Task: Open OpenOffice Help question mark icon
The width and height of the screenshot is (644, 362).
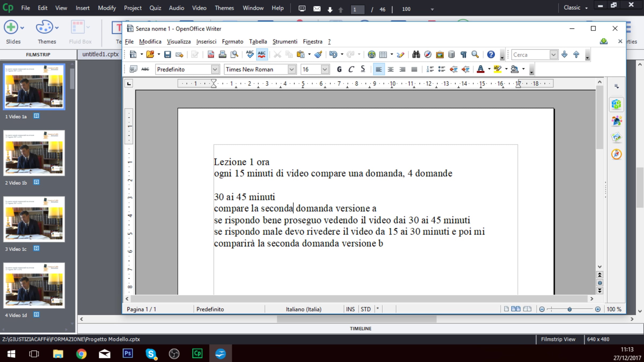Action: tap(491, 55)
